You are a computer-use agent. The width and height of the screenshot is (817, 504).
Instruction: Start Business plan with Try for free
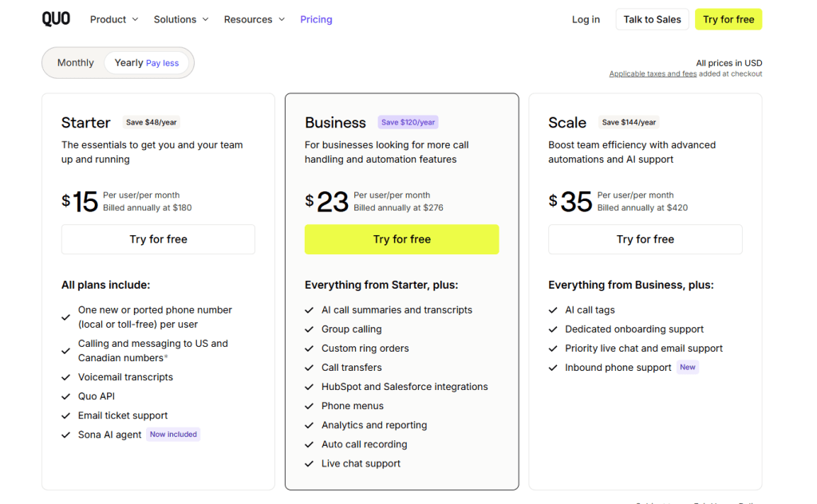(401, 239)
